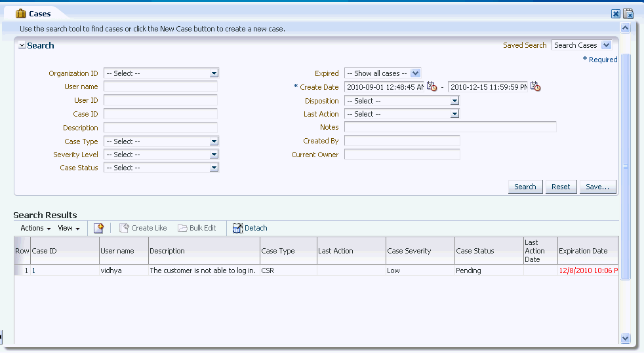
Task: Click the scrollbar up arrow
Action: pos(625,28)
